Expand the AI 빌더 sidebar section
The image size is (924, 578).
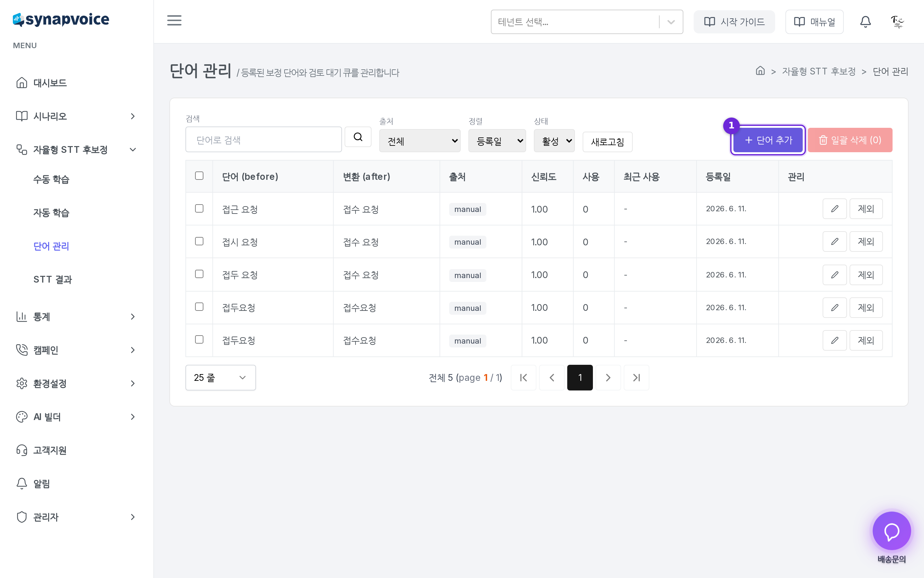coord(76,417)
